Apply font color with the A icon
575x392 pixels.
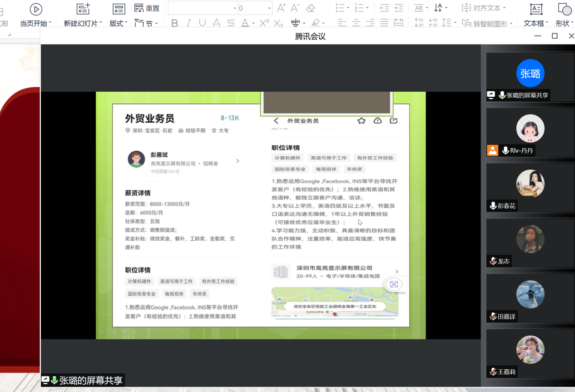(245, 23)
